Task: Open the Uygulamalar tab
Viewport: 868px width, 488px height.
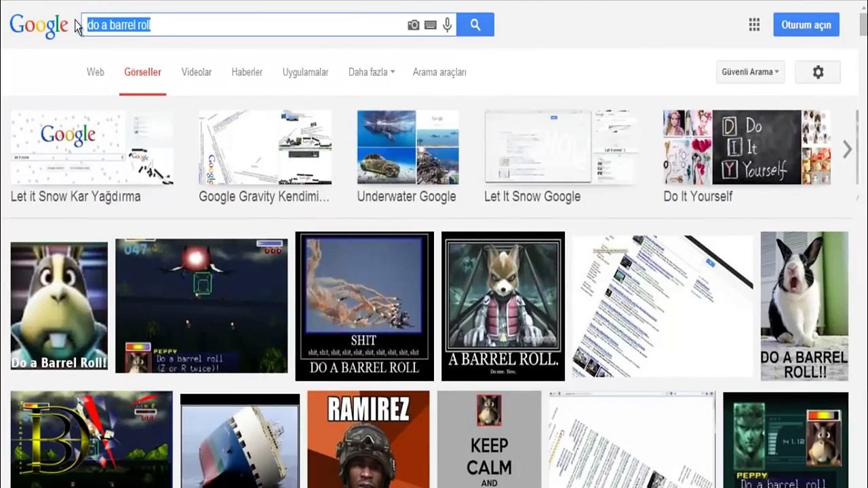Action: (x=305, y=72)
